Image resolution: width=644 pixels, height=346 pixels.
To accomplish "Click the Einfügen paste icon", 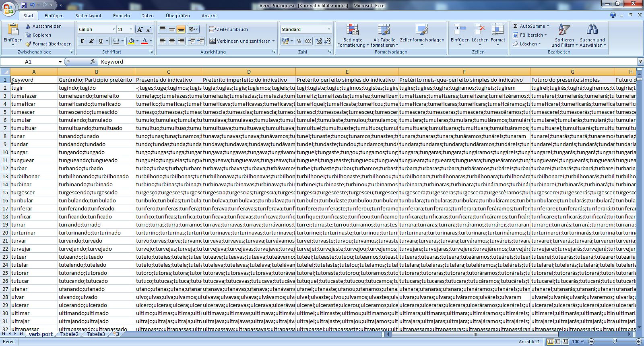I will (13, 30).
